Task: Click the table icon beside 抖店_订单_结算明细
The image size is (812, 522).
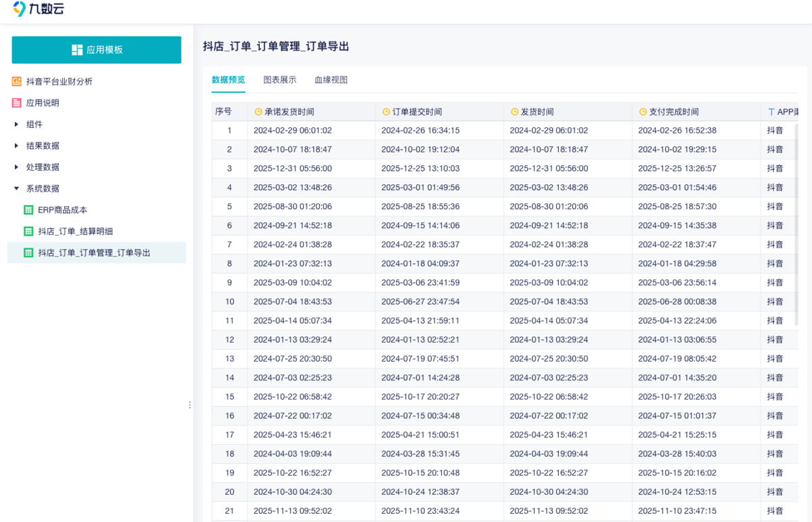Action: (x=28, y=232)
